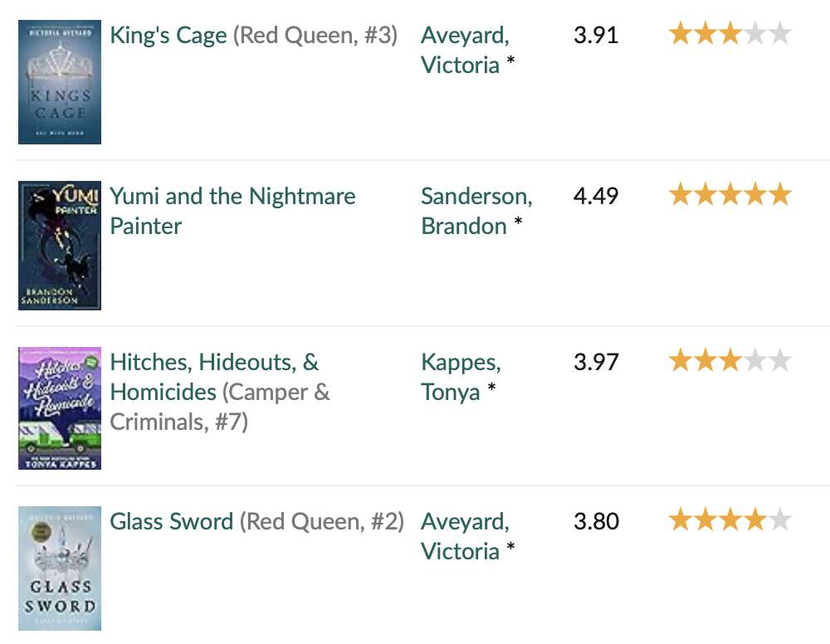Rate King's Cage five stars
The image size is (830, 644).
[x=780, y=34]
